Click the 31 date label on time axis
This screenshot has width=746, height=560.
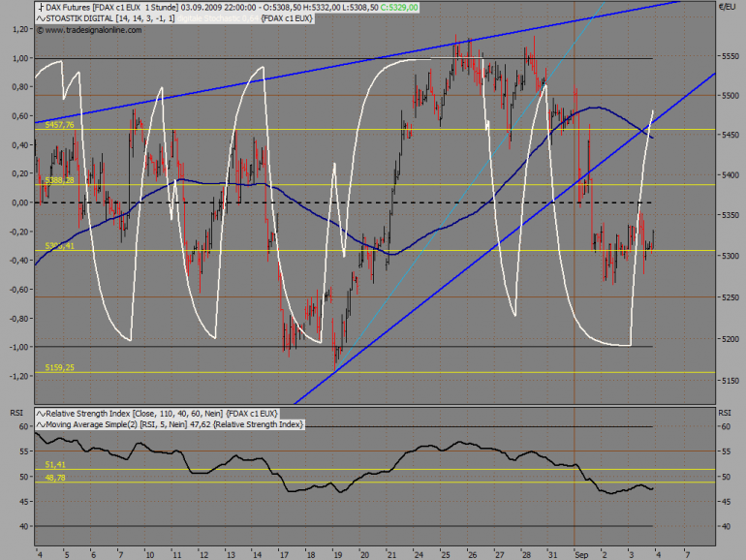coord(553,555)
